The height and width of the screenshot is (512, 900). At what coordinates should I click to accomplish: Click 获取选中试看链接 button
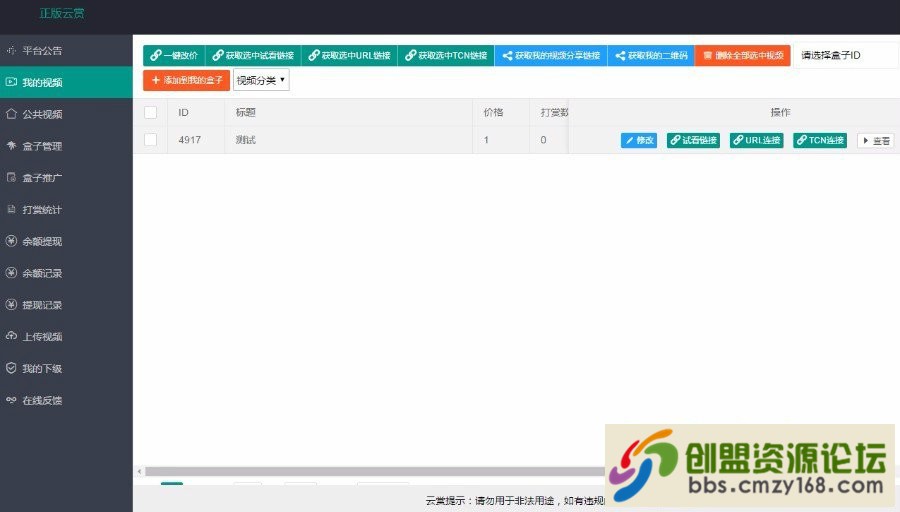pos(253,55)
